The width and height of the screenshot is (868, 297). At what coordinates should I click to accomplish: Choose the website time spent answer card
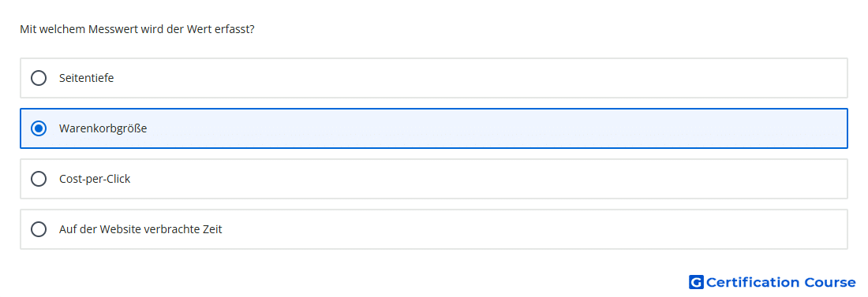434,229
